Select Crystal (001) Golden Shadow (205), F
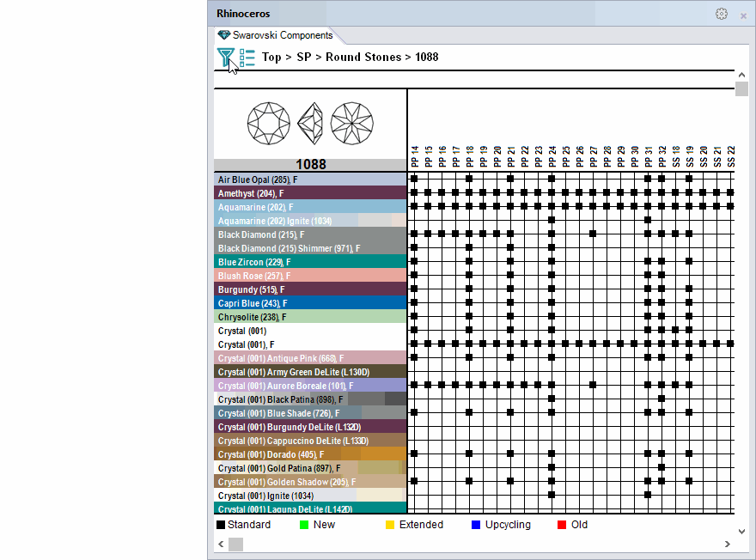Viewport: 756px width, 560px height. 310,482
